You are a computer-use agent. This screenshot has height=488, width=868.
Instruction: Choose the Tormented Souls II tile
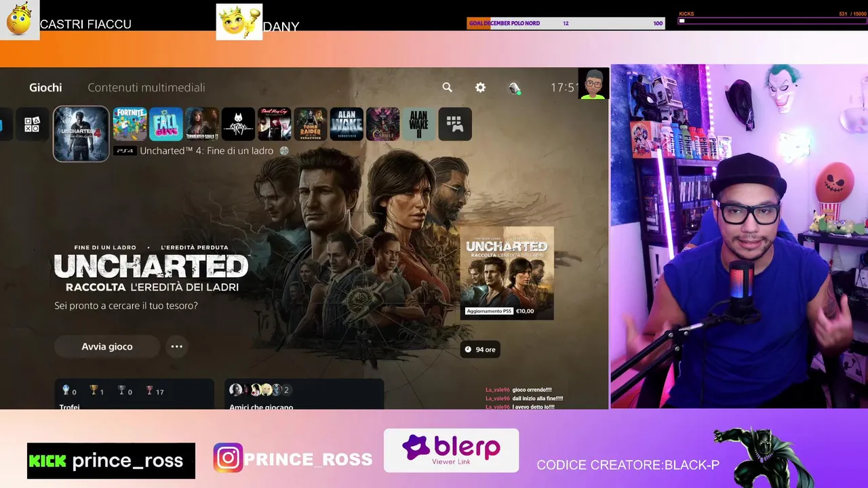[202, 124]
